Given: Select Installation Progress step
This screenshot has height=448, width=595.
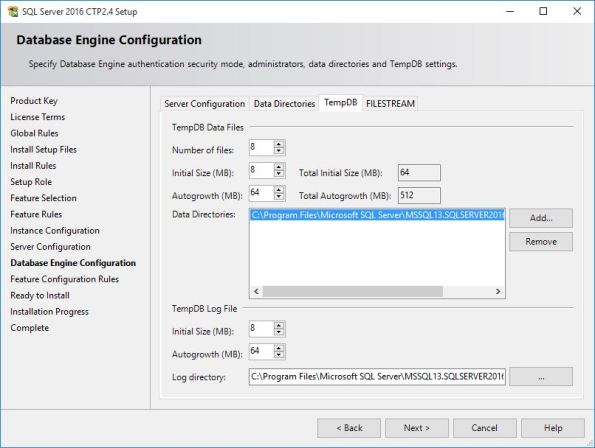Looking at the screenshot, I should point(49,312).
